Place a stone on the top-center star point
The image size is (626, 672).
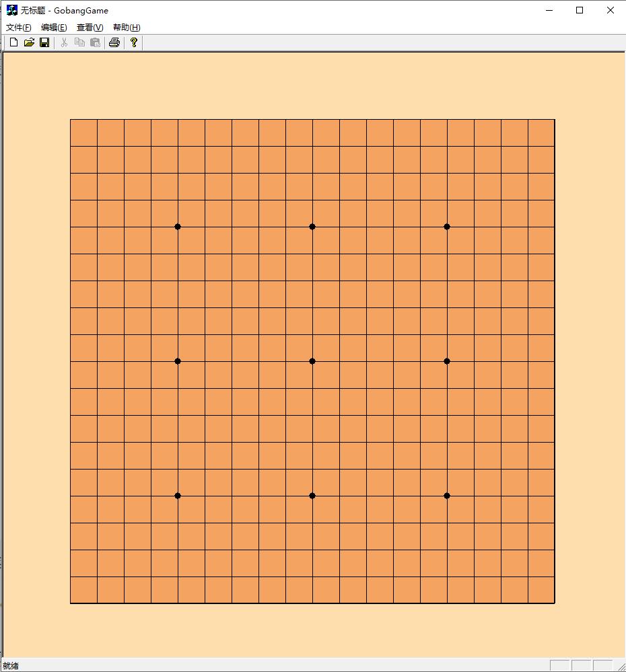312,227
